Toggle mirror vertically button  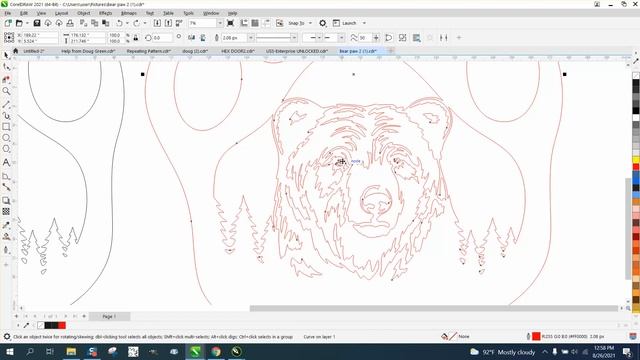(203, 38)
